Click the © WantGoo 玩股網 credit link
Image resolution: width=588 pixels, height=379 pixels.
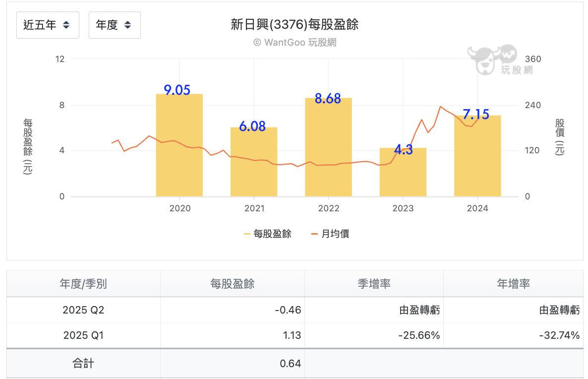point(294,43)
